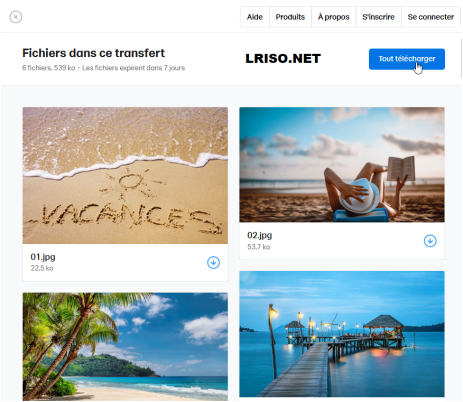Open the wooden pier at dusk thumbnail
The image size is (463, 402).
[x=342, y=334]
